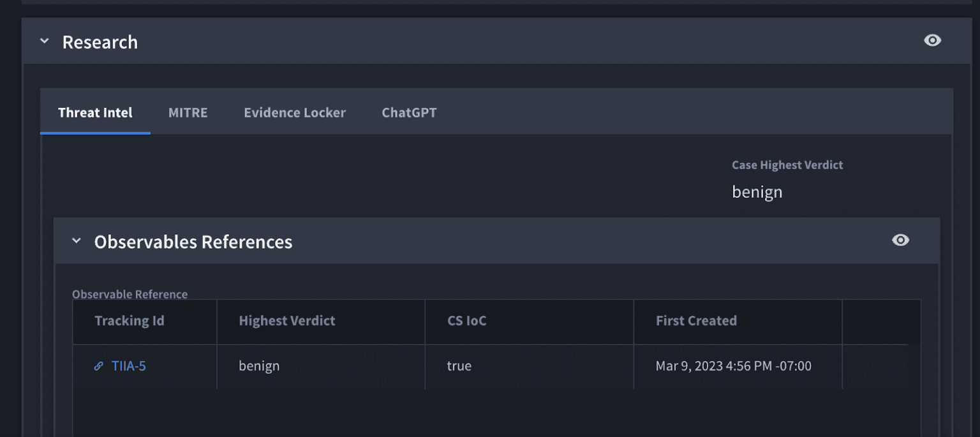Click the Highest Verdict column header
This screenshot has height=437, width=980.
pos(287,321)
